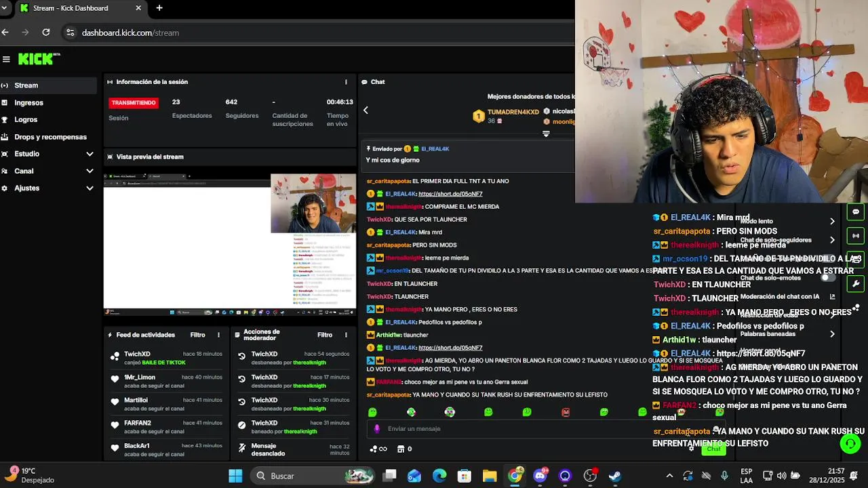
Task: Click the Windows Start button
Action: coord(235,476)
